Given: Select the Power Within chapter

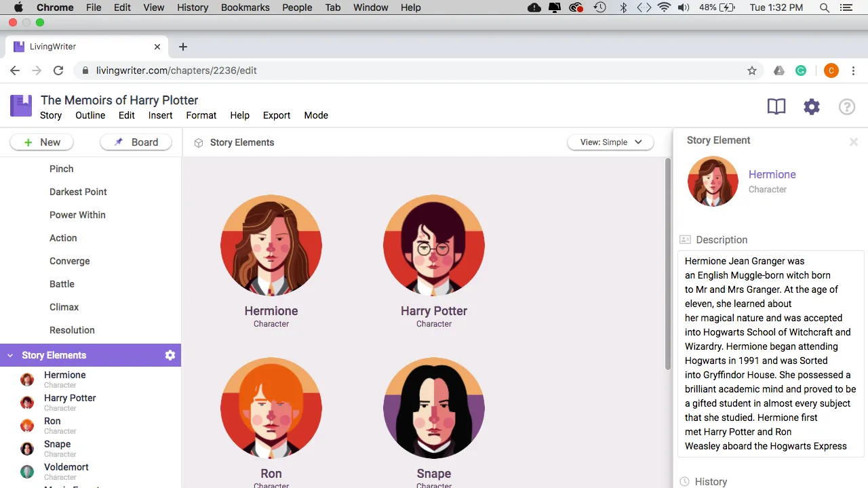Looking at the screenshot, I should [x=77, y=215].
